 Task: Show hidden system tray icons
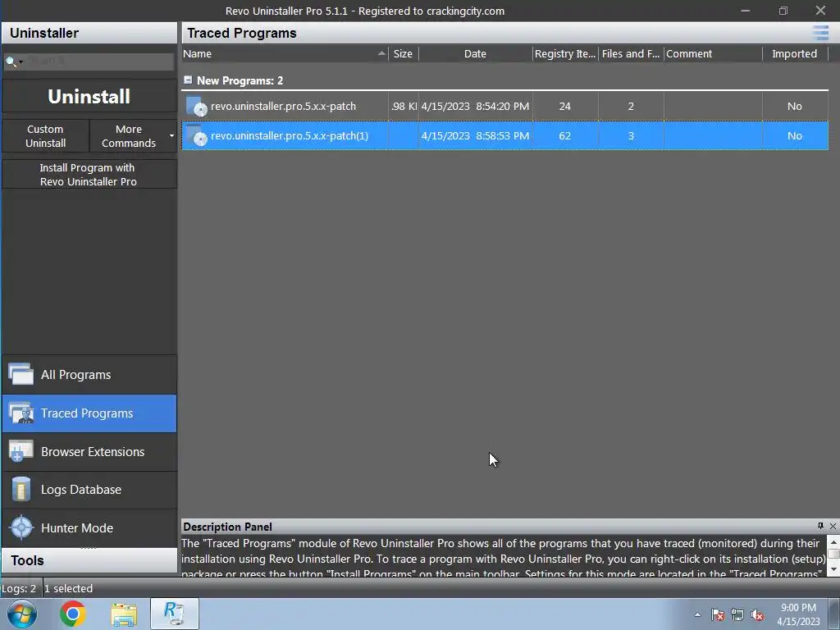pyautogui.click(x=697, y=614)
